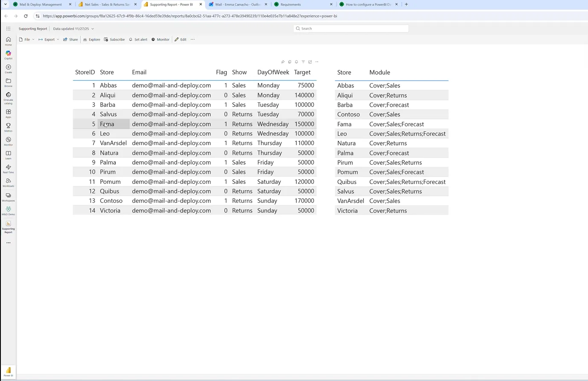Click Share in the report toolbar

(x=70, y=39)
